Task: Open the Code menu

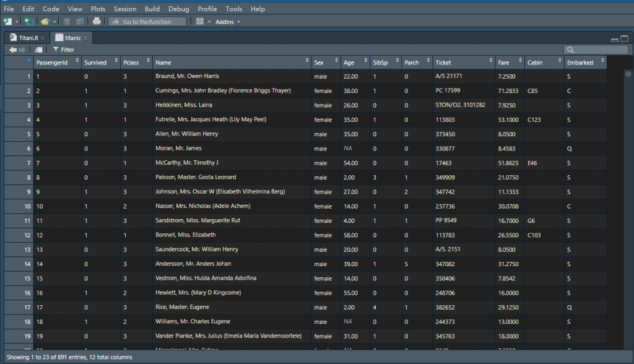Action: point(51,9)
